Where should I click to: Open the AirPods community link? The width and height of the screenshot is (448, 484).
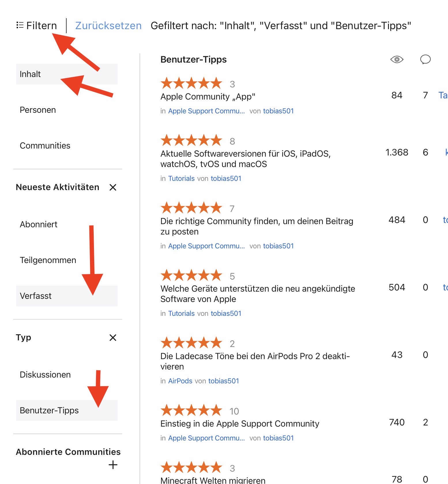click(180, 381)
